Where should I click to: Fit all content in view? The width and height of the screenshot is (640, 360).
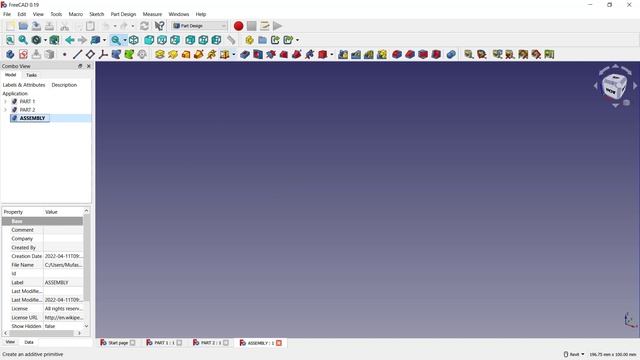[x=10, y=40]
